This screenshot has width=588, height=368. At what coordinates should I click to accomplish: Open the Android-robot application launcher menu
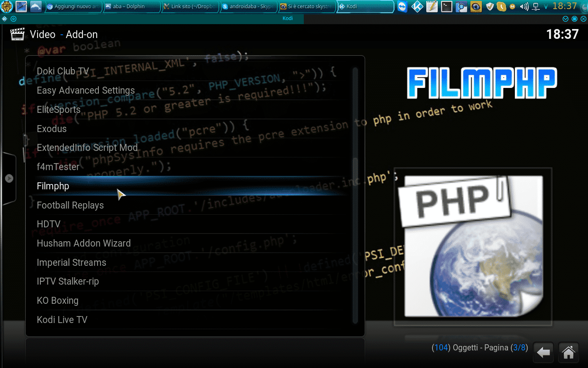pyautogui.click(x=7, y=7)
